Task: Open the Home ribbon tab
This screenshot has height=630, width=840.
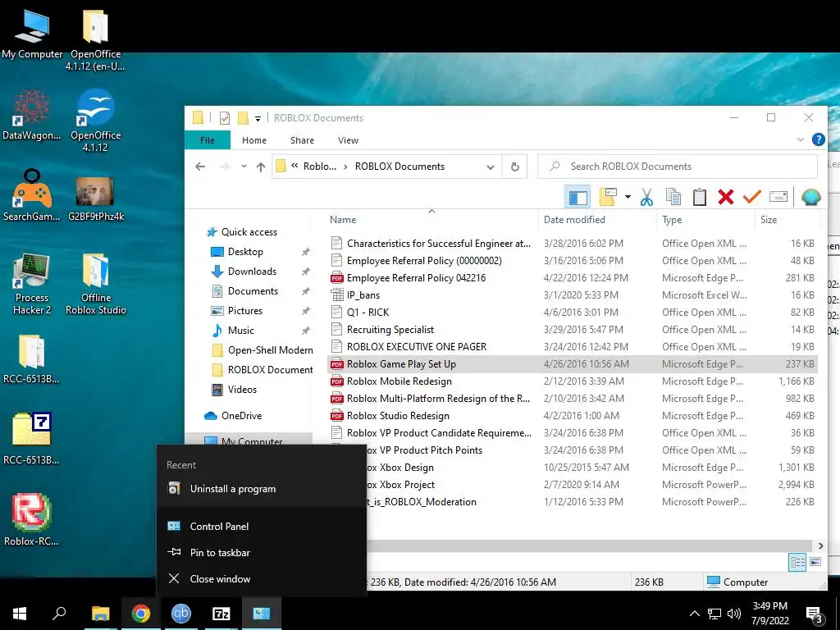Action: (254, 140)
